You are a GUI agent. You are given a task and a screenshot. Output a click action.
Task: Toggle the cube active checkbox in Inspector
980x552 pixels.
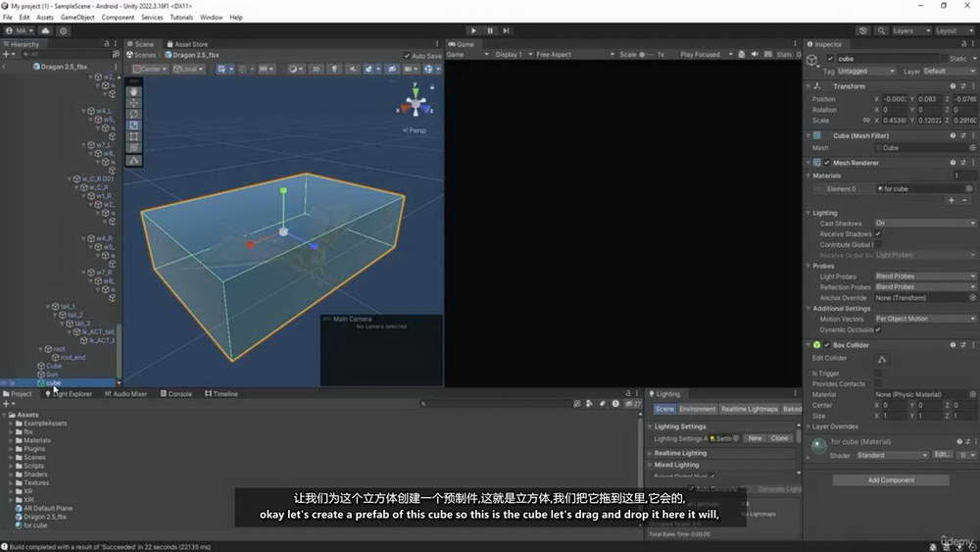830,59
